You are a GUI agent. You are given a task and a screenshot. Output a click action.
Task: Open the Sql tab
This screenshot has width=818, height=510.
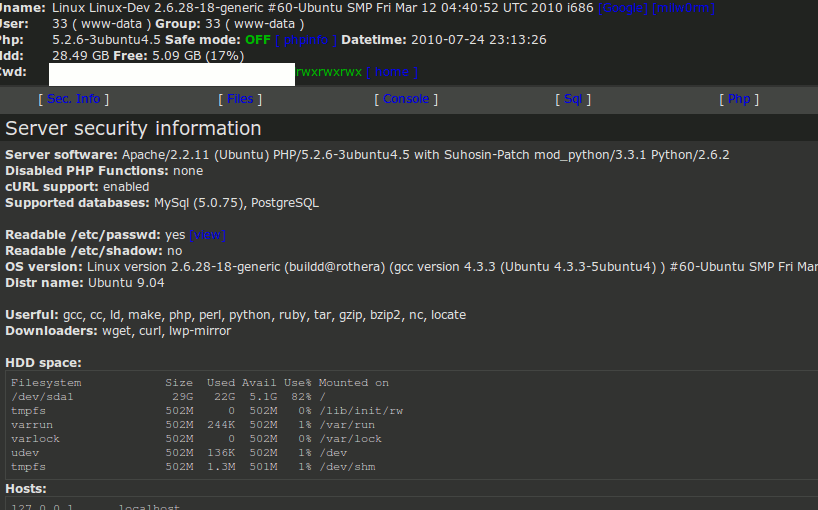click(573, 99)
